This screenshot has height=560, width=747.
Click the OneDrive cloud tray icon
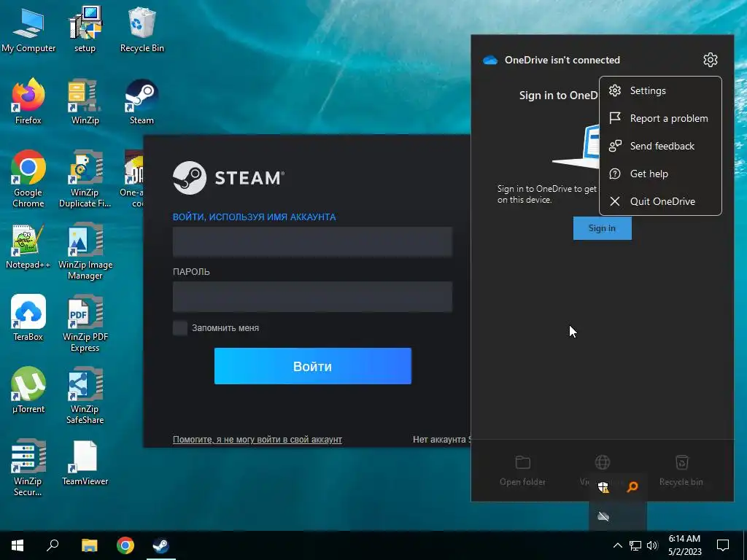click(603, 516)
